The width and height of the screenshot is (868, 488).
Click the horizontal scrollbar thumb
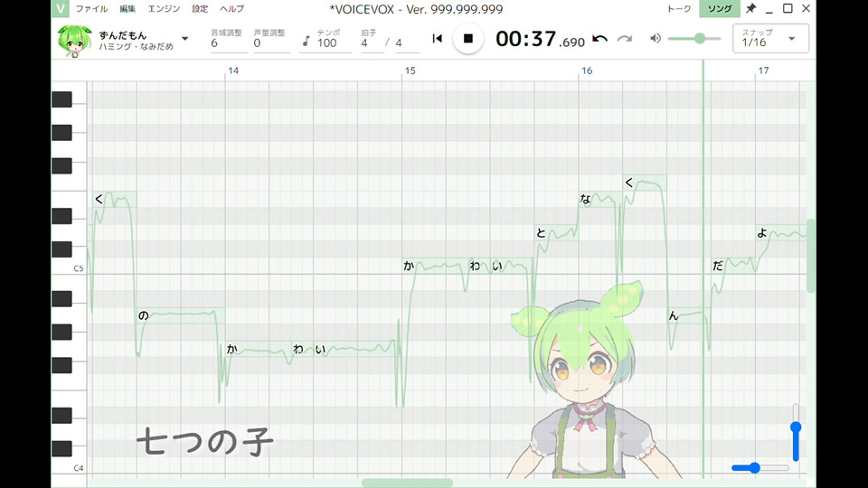[x=407, y=483]
